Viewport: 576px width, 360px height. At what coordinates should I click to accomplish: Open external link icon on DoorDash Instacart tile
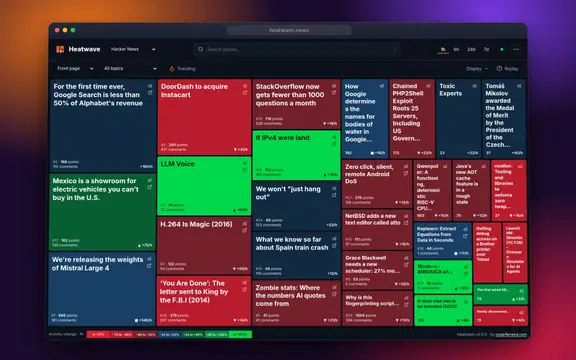245,93
